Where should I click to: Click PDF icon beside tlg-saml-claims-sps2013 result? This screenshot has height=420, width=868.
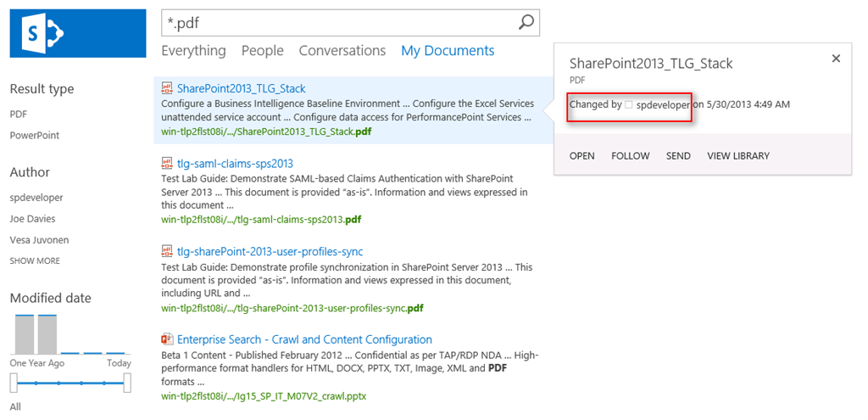[167, 163]
